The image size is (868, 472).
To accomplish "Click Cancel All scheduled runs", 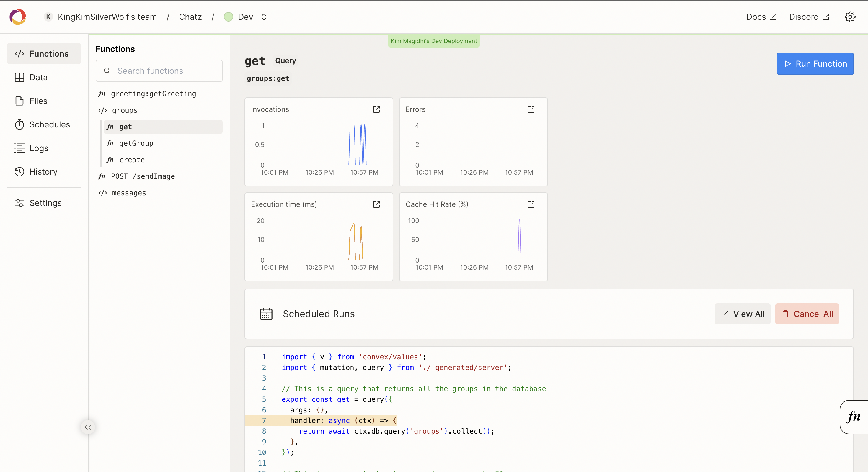I will click(807, 314).
